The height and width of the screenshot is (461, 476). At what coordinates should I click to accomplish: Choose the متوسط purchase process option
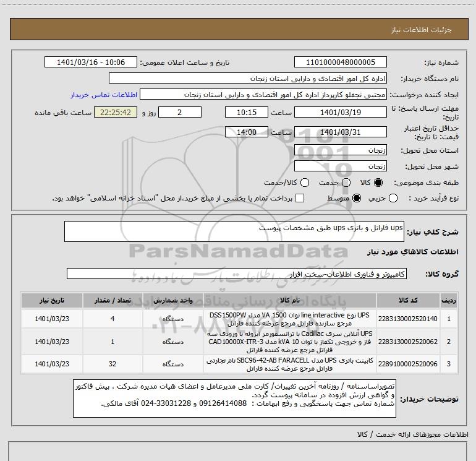(x=357, y=199)
